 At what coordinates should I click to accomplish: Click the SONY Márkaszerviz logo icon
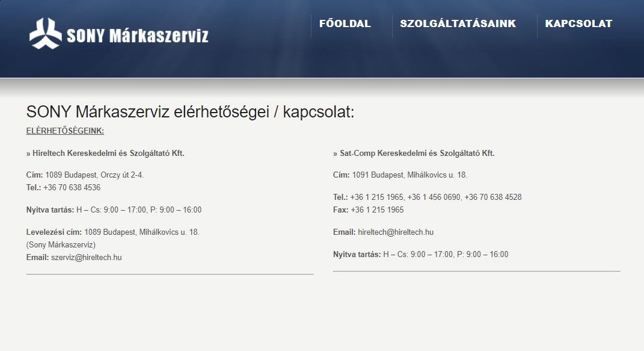click(46, 33)
